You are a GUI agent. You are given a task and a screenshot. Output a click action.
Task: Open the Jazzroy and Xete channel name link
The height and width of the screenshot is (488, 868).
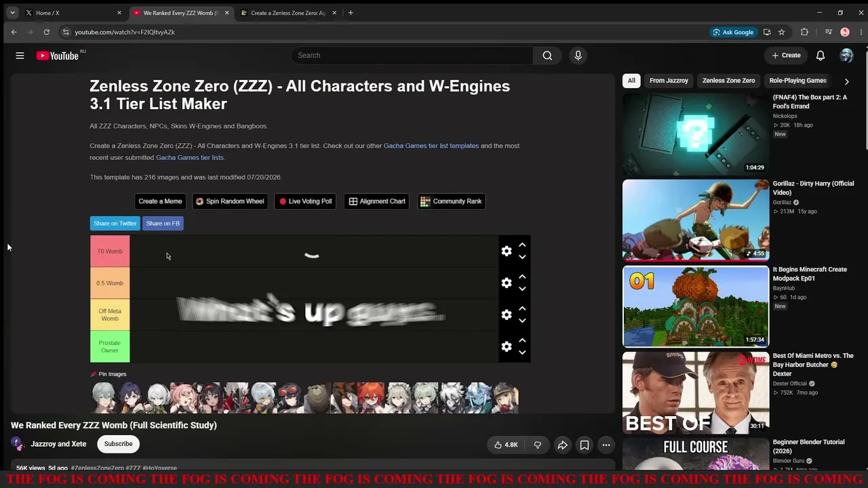58,444
